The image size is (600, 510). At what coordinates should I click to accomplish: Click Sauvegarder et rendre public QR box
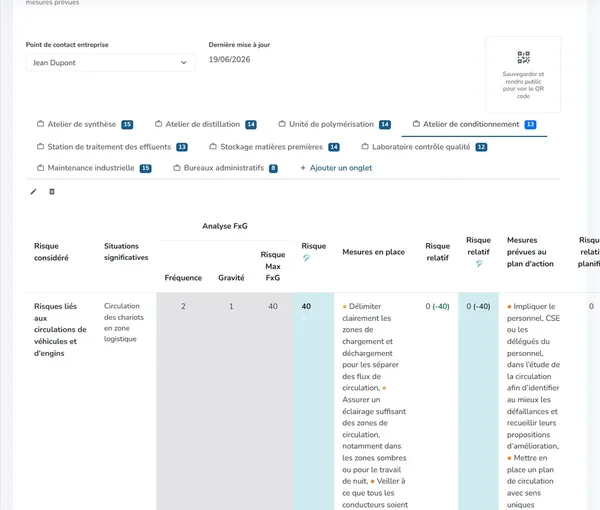tap(523, 75)
